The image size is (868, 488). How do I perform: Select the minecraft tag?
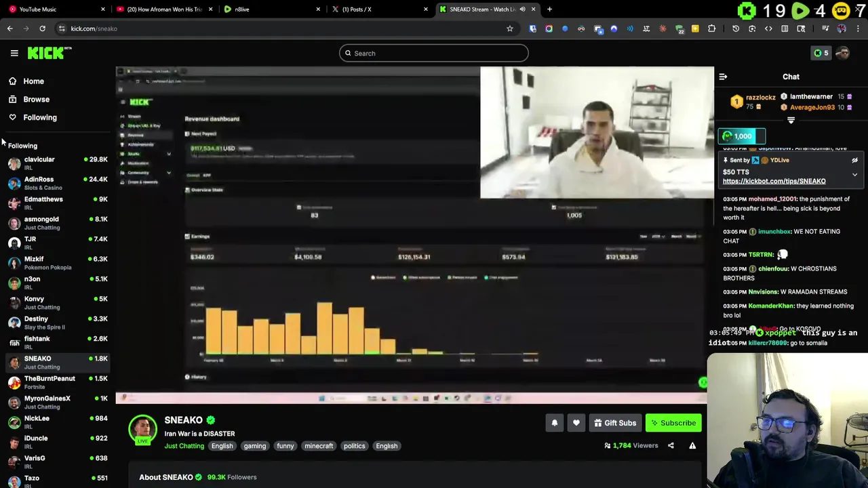[319, 446]
